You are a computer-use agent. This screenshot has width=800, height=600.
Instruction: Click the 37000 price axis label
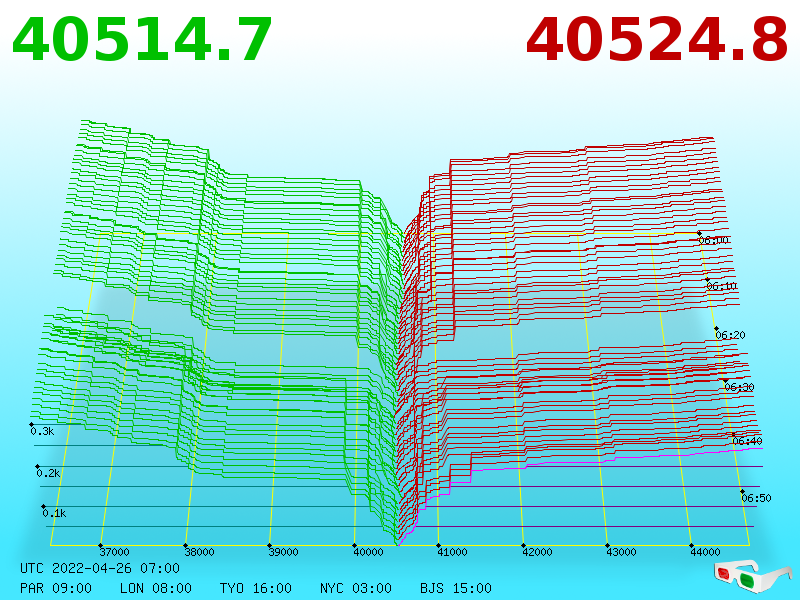[x=114, y=552]
